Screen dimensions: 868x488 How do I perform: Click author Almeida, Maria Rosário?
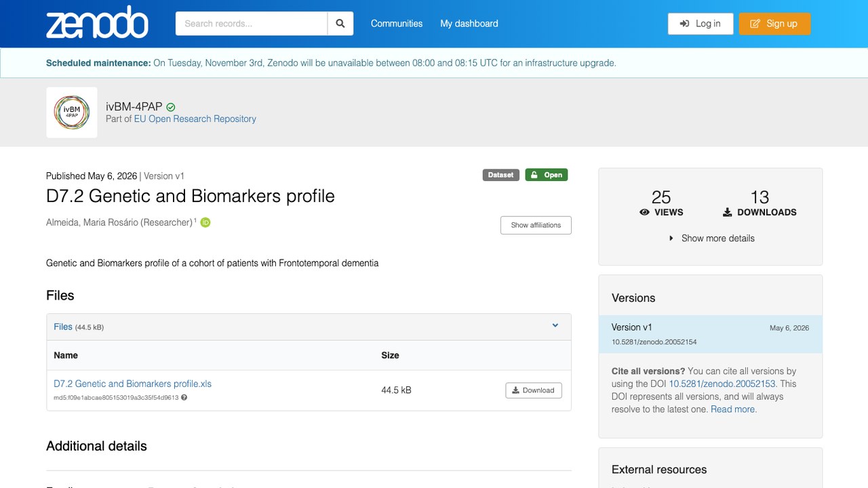[119, 222]
